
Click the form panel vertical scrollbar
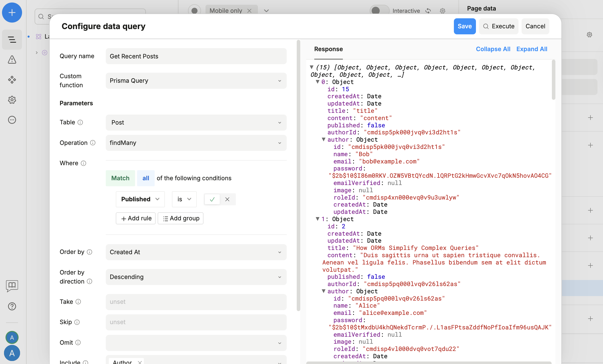pyautogui.click(x=298, y=175)
